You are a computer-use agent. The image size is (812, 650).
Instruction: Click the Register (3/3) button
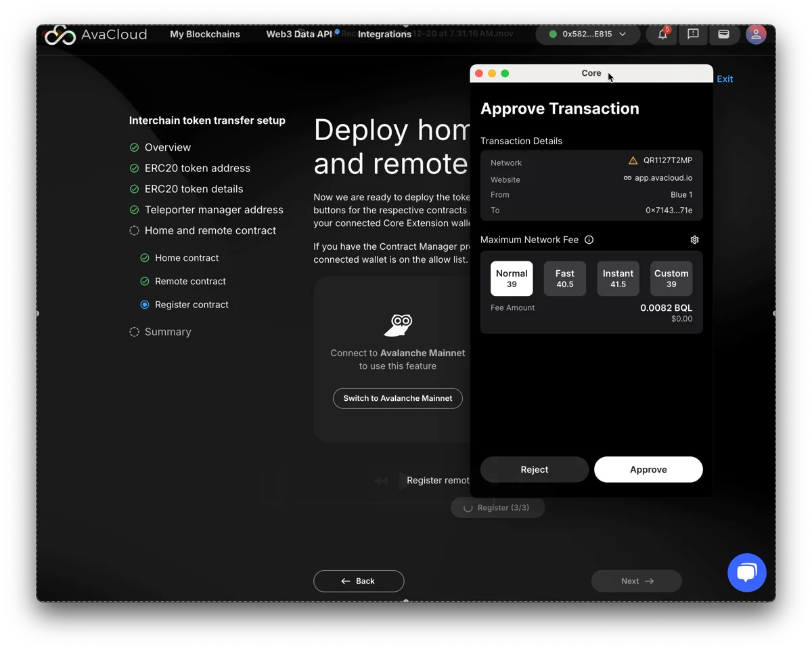(498, 507)
